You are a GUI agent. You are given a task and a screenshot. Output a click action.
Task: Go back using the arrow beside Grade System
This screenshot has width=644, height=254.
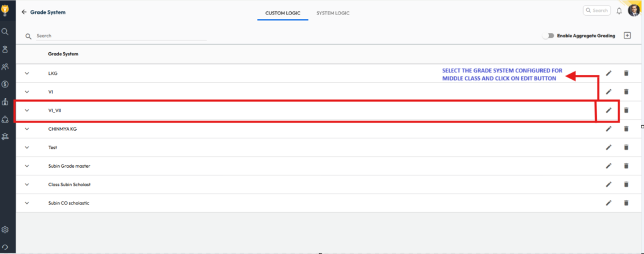pos(25,12)
